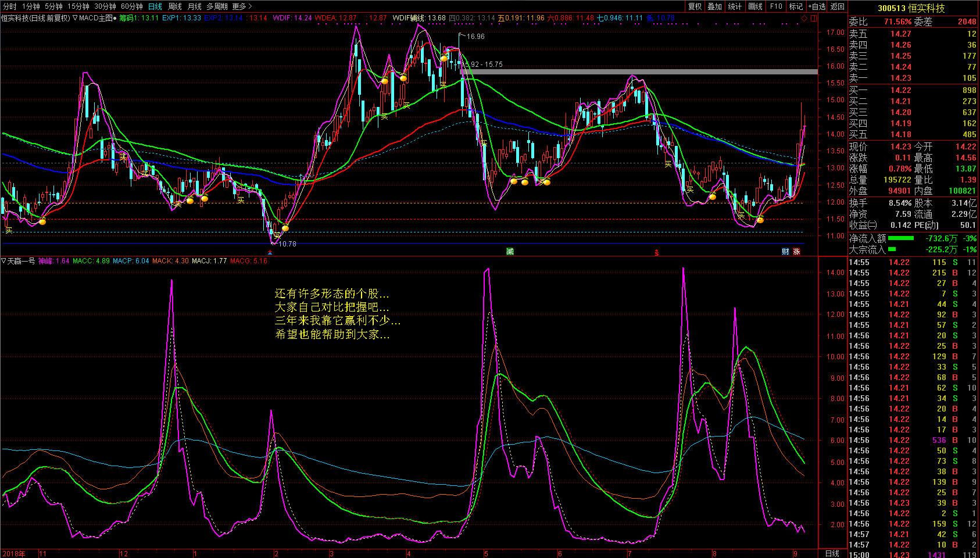Click the 叠加 overlay button
980x558 pixels.
click(715, 6)
